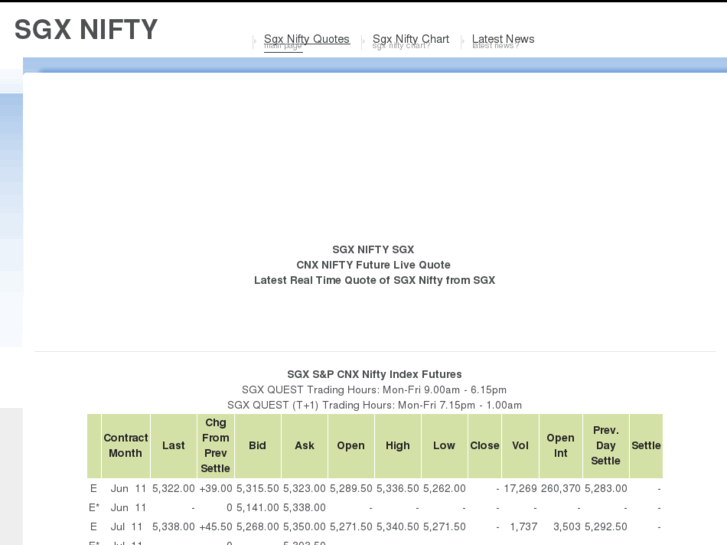Open the Sgx Nifty Chart tab
727x545 pixels.
411,39
